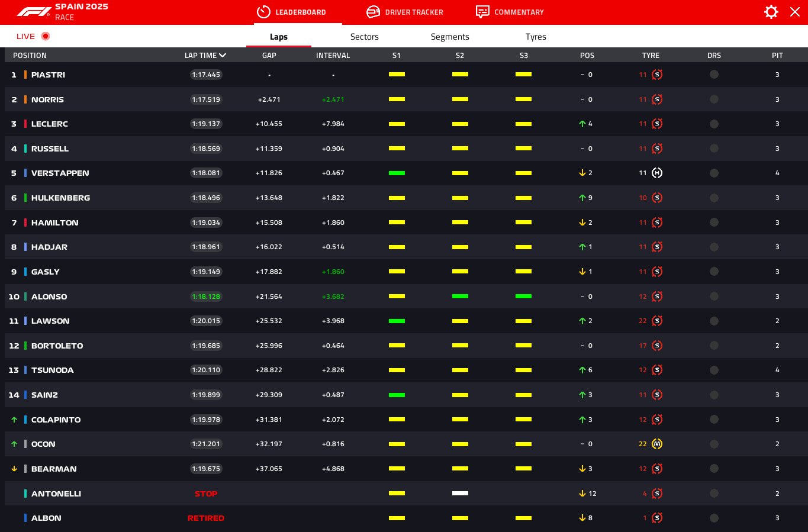Click the red LIVE indicator dot
Viewport: 808px width, 532px height.
coord(46,36)
